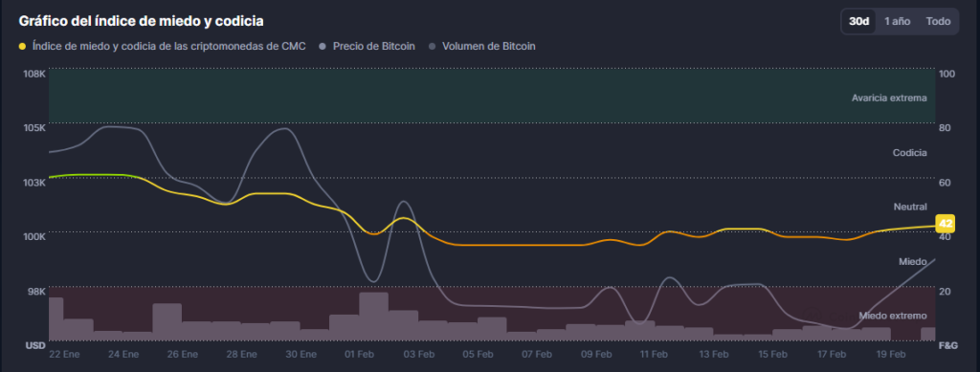Click the Avaricia extrema green zone
The image size is (980, 372).
pos(492,96)
